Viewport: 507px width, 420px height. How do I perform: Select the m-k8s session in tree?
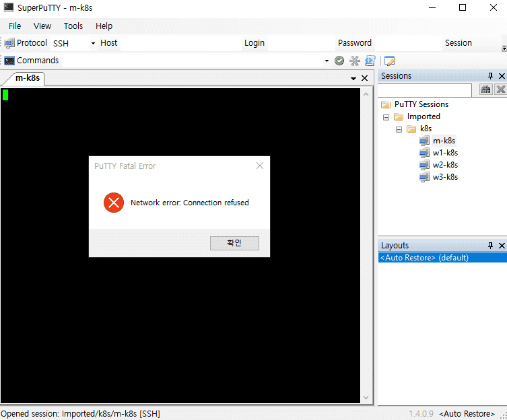pyautogui.click(x=444, y=141)
